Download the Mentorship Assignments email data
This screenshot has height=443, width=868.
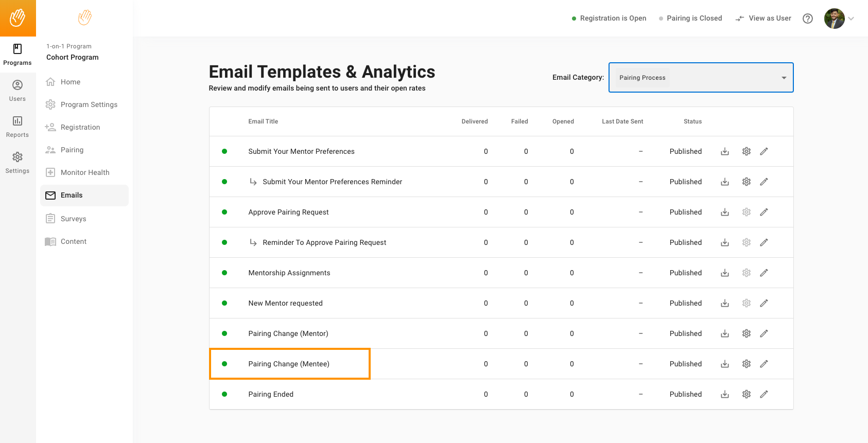tap(724, 273)
